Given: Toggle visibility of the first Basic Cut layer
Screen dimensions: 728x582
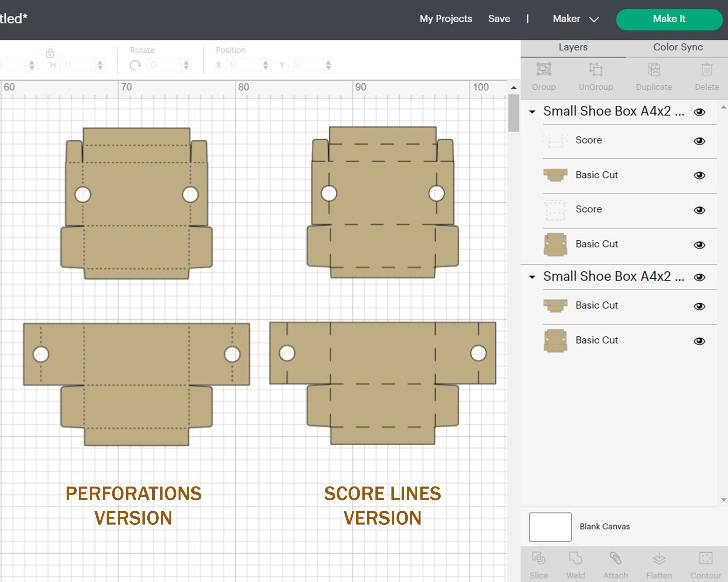Looking at the screenshot, I should coord(700,175).
